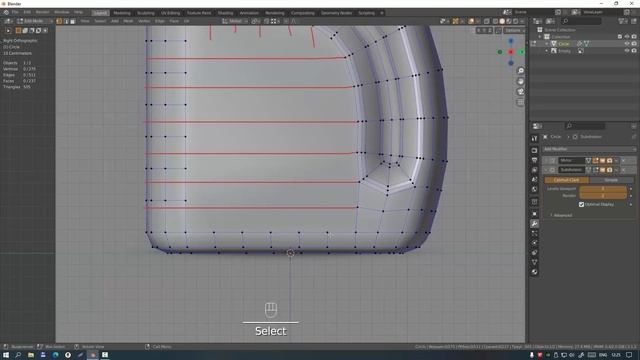Viewport: 640px width, 360px height.
Task: Click the Render levels value slider
Action: coord(603,196)
